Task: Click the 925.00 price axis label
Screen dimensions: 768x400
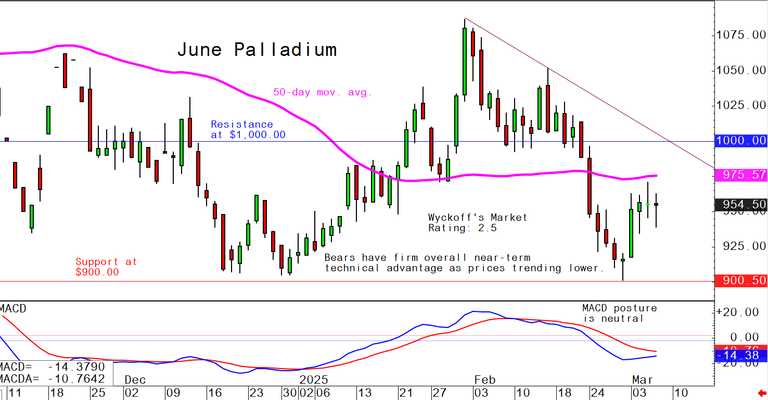Action: coord(742,246)
